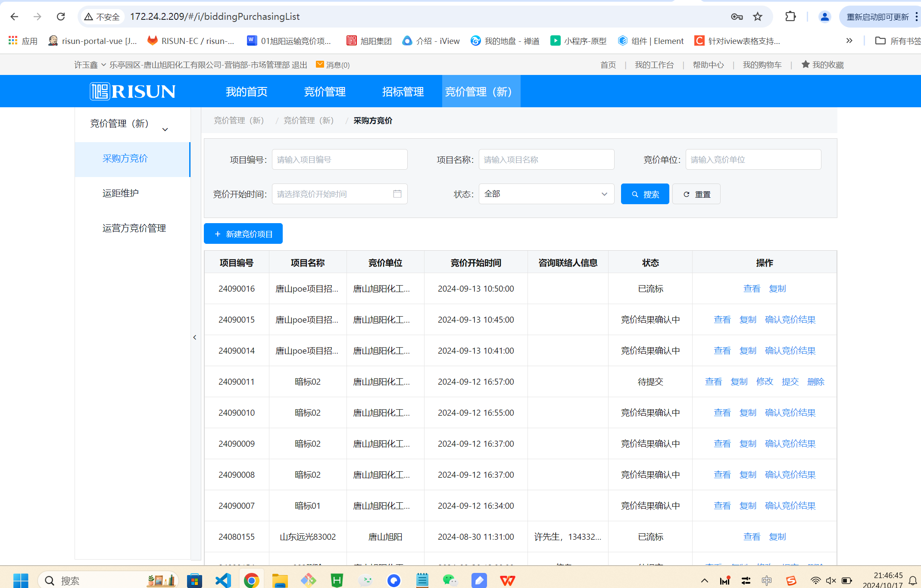Viewport: 921px width, 588px height.
Task: Open the 状态 dropdown showing 全部
Action: point(546,194)
